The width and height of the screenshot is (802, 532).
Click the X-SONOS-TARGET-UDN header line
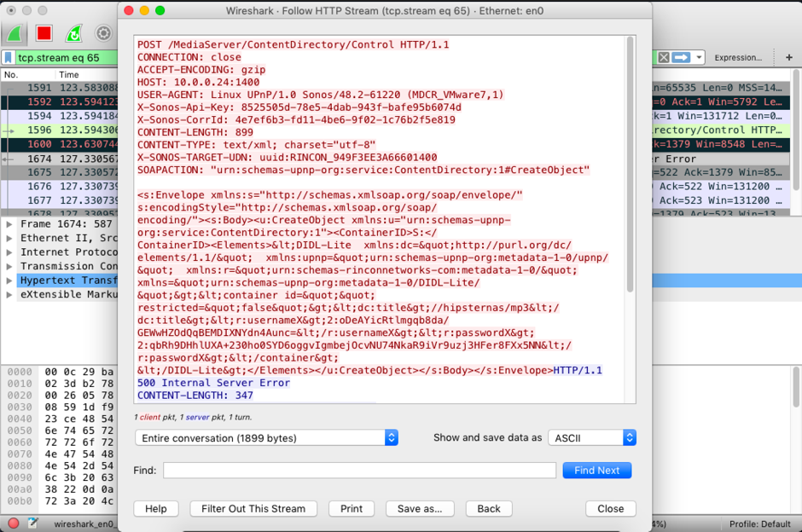(287, 158)
